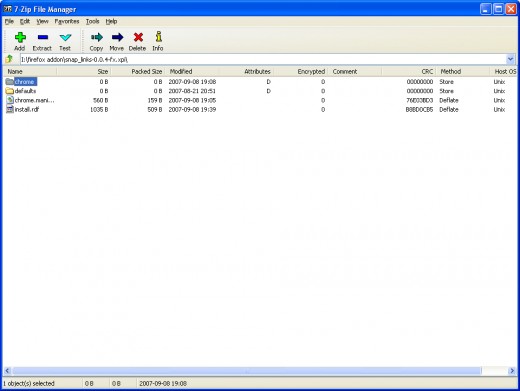Go up one folder level arrow icon

[9, 59]
